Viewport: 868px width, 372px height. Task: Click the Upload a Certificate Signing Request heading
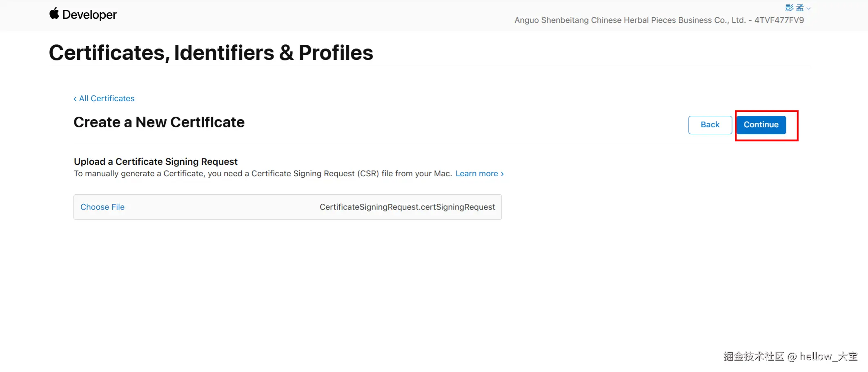pos(156,162)
